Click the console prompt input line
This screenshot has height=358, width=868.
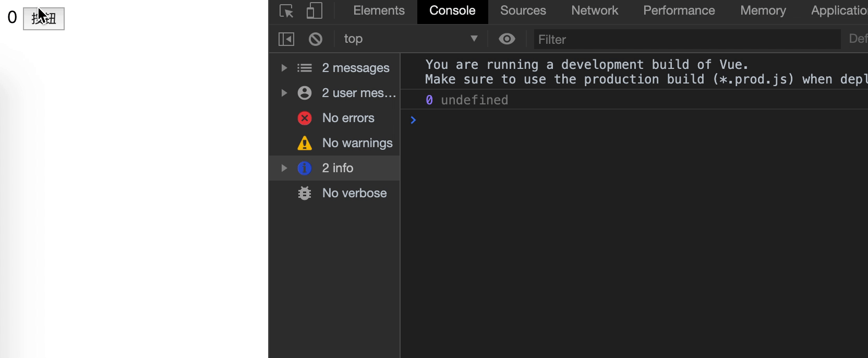(x=626, y=121)
